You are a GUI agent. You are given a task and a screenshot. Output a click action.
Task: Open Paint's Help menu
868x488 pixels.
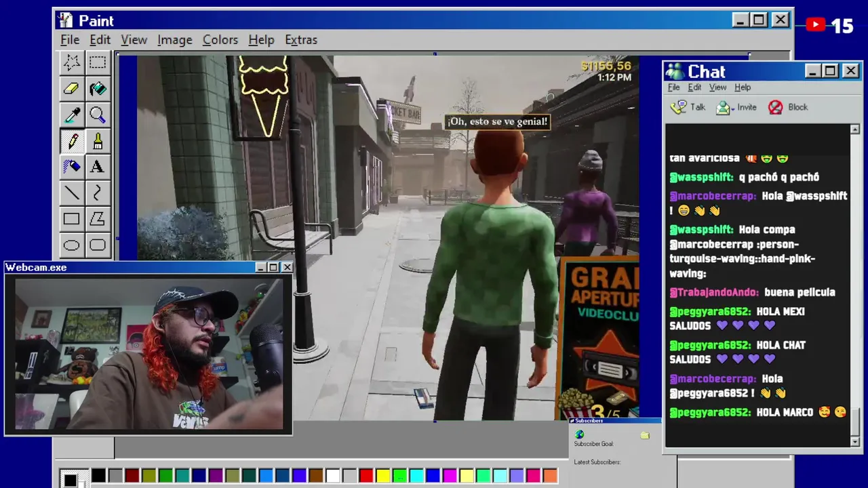coord(261,40)
